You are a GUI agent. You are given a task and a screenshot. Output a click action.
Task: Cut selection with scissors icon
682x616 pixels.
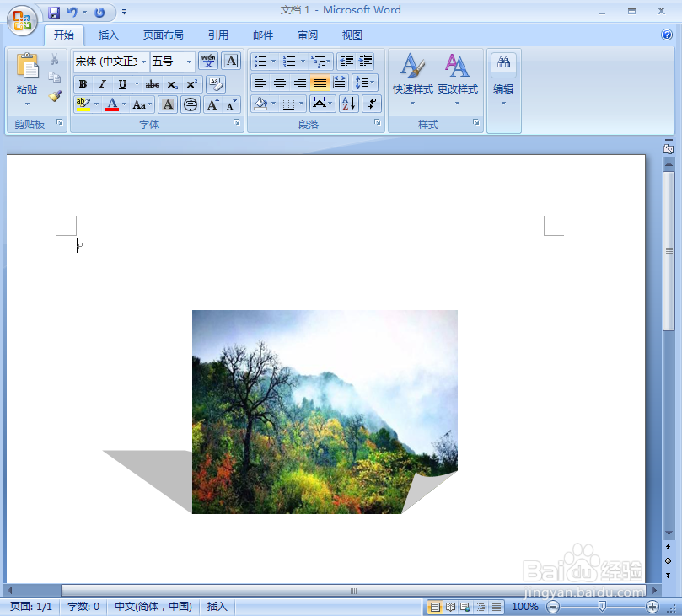point(54,59)
